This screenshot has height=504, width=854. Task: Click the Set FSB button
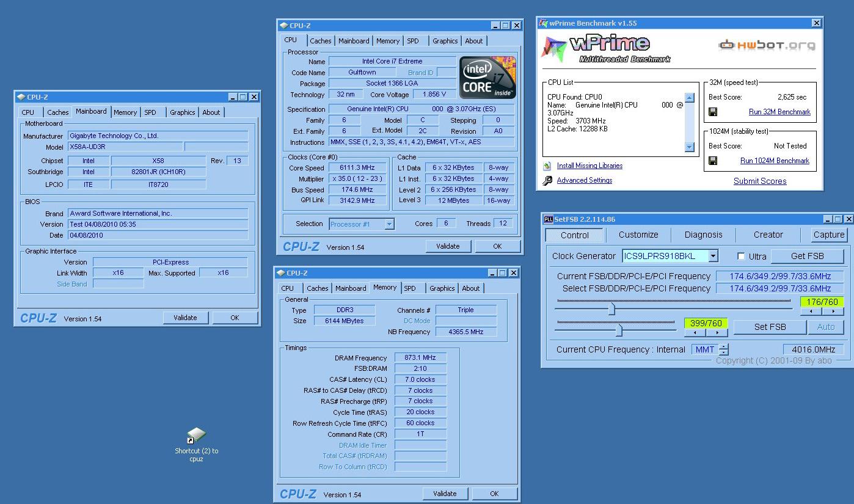(x=770, y=327)
